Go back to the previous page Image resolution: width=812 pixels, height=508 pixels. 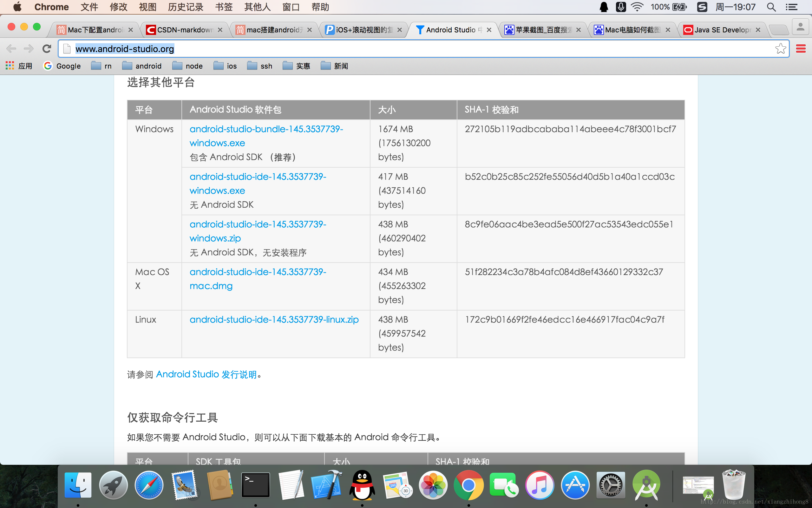(x=11, y=49)
